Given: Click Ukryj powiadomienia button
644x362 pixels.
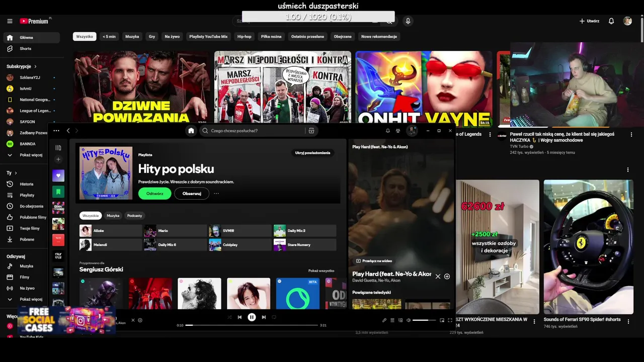Looking at the screenshot, I should pos(312,153).
